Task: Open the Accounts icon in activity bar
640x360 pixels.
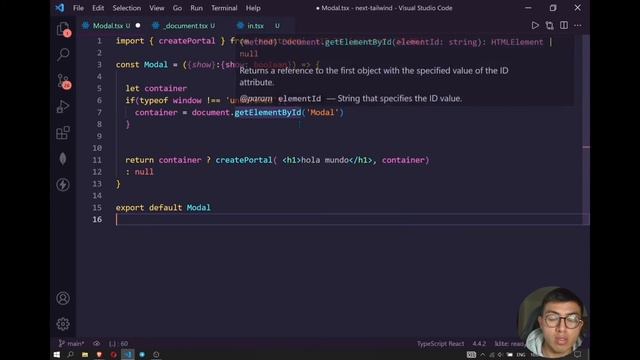Action: tap(63, 298)
